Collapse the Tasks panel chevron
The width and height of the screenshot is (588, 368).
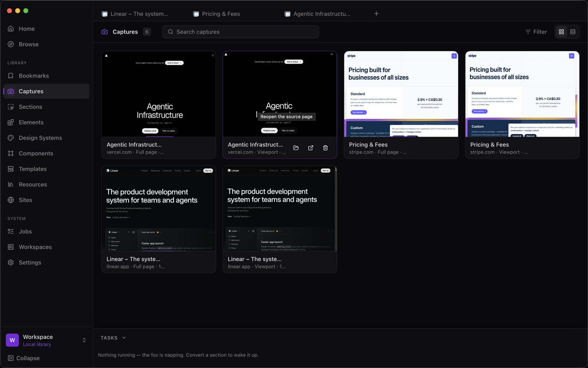click(124, 338)
